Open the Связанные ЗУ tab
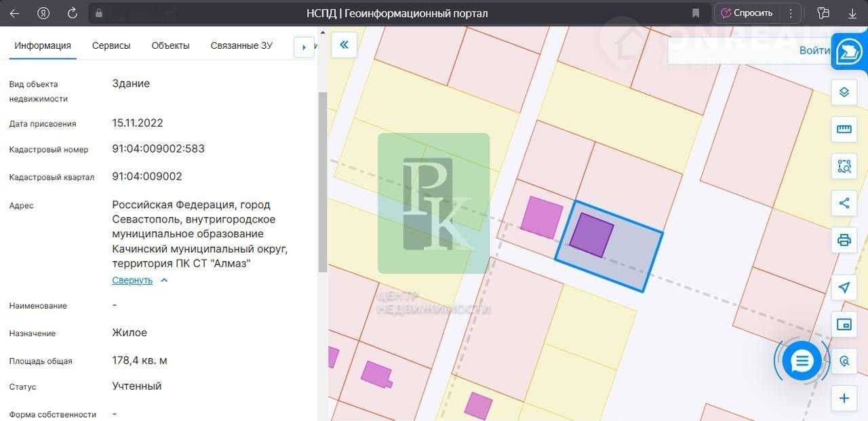This screenshot has height=421, width=868. (241, 45)
